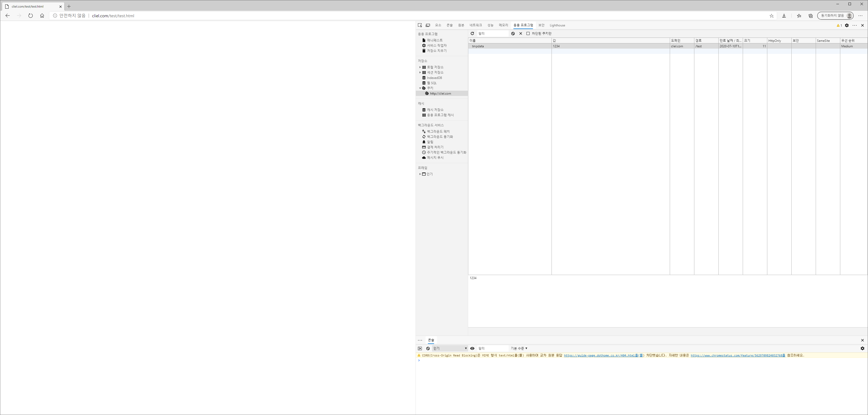This screenshot has height=415, width=868.
Task: Open the console context 인기 dropdown
Action: pyautogui.click(x=450, y=348)
